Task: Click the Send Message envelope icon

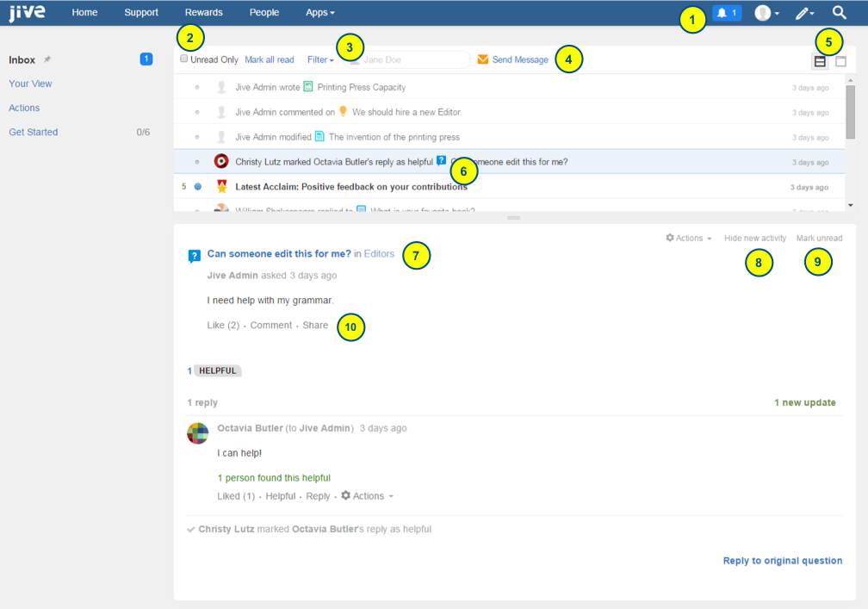Action: pos(483,59)
